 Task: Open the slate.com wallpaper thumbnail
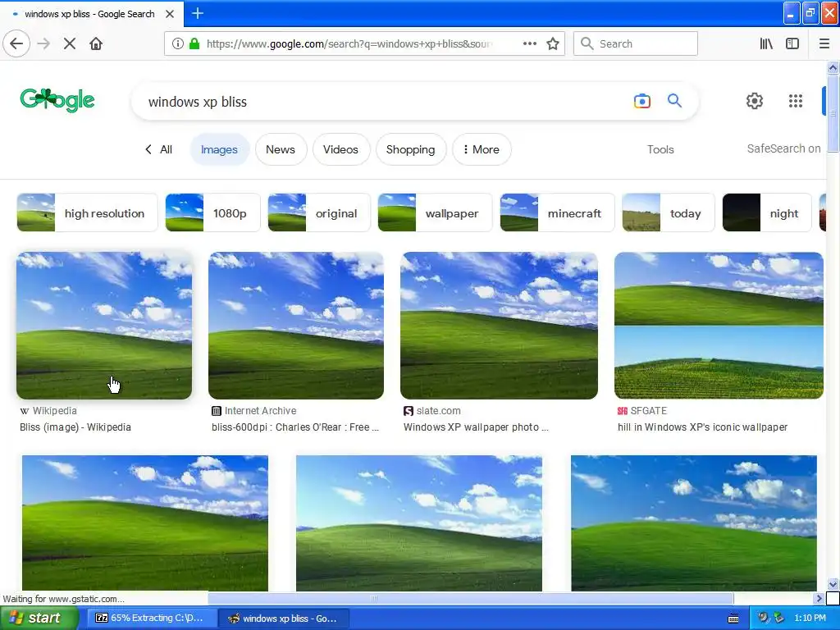coord(499,326)
